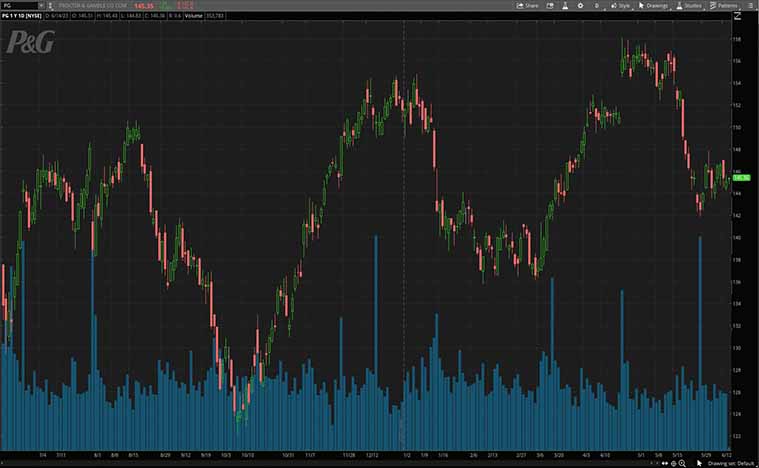
Task: Click the flask quick study icon
Action: [565, 6]
